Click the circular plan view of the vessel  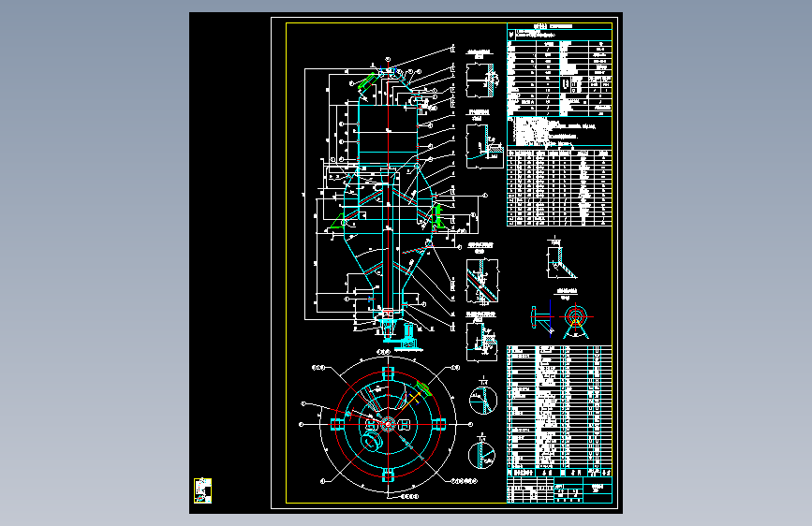coord(388,425)
